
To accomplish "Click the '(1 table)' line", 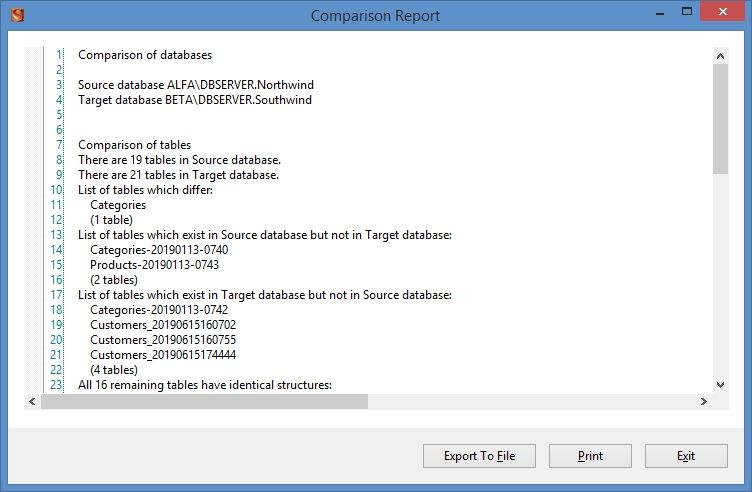I will click(111, 220).
